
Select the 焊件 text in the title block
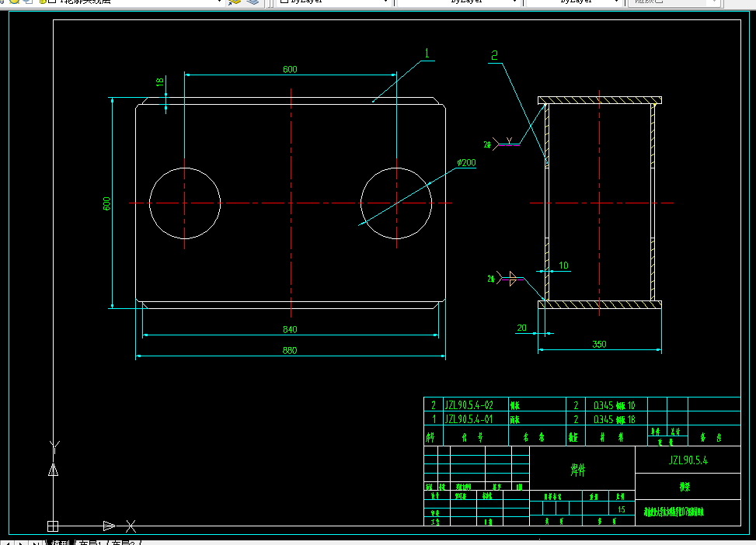(578, 470)
